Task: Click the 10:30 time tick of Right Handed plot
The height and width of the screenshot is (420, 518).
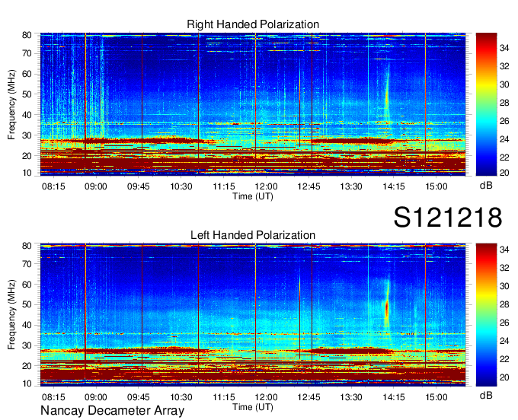Action: pos(181,186)
